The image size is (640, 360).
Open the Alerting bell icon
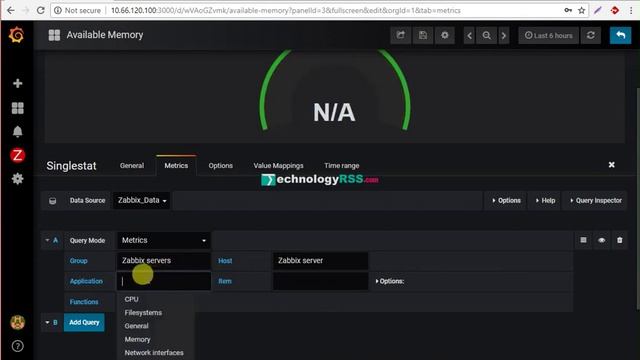pyautogui.click(x=17, y=131)
